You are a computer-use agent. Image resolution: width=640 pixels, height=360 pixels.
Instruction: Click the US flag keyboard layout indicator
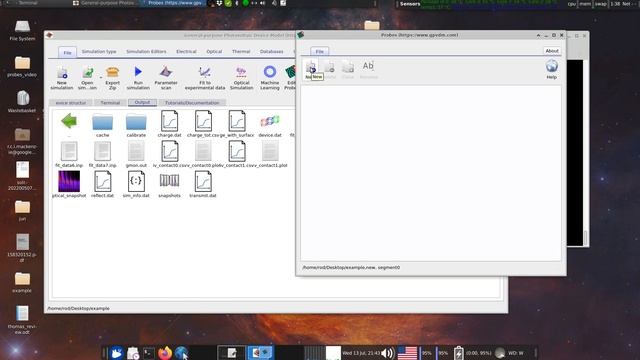point(407,353)
